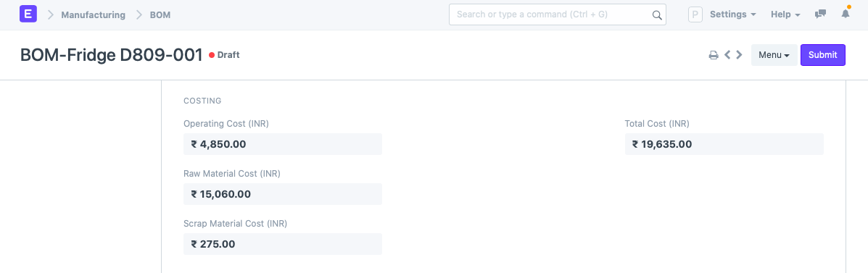868x273 pixels.
Task: Open the notifications bell
Action: [x=846, y=14]
